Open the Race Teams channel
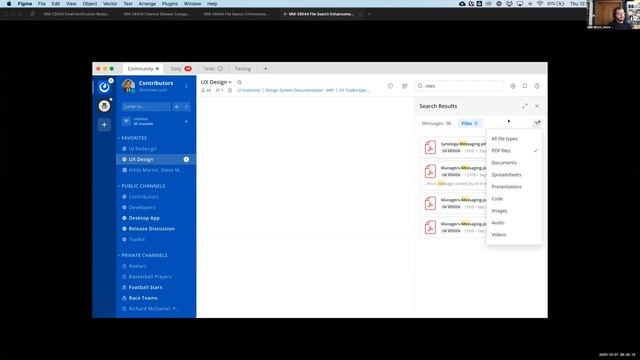 pos(143,298)
